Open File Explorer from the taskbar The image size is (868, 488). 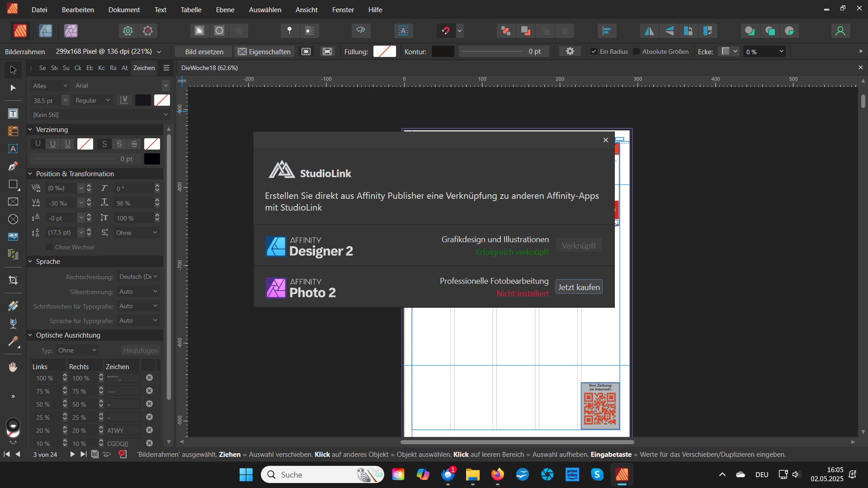tap(473, 474)
